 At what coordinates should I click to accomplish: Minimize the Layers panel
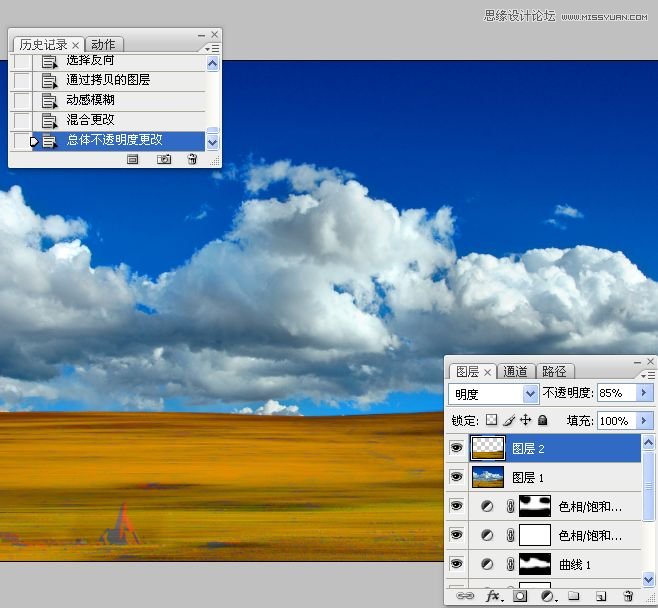pos(638,362)
